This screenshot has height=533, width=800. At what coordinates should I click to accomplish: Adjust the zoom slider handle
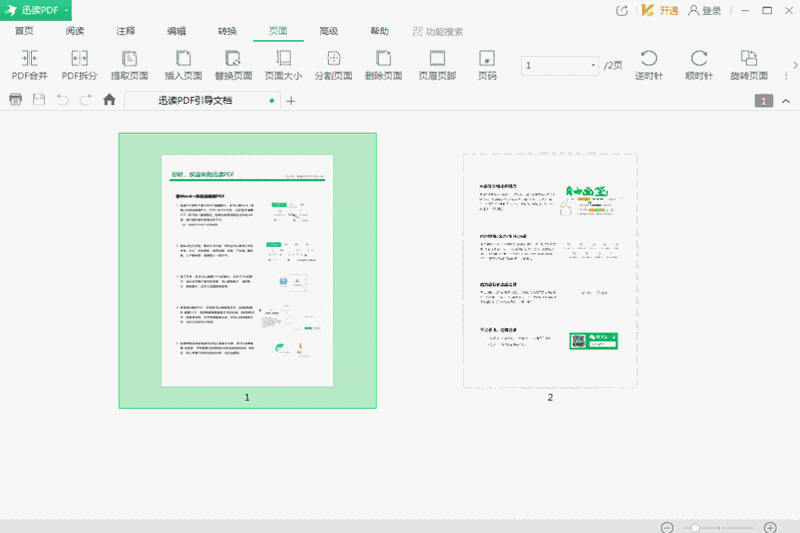point(695,528)
